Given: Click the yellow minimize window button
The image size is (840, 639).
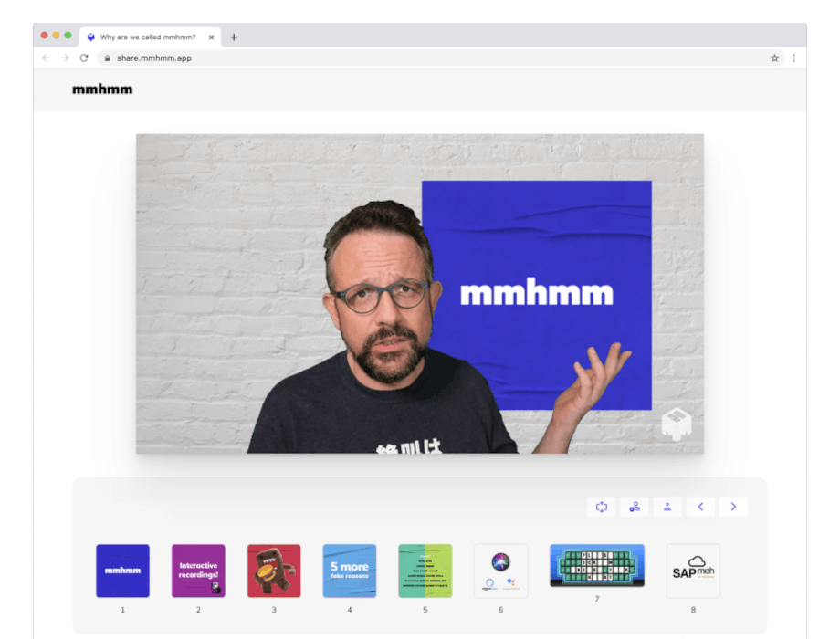Looking at the screenshot, I should (x=56, y=36).
